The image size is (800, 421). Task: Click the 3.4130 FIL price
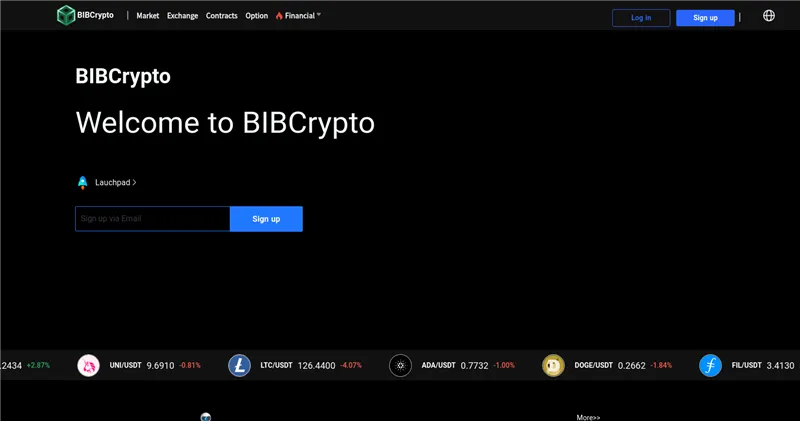(780, 366)
